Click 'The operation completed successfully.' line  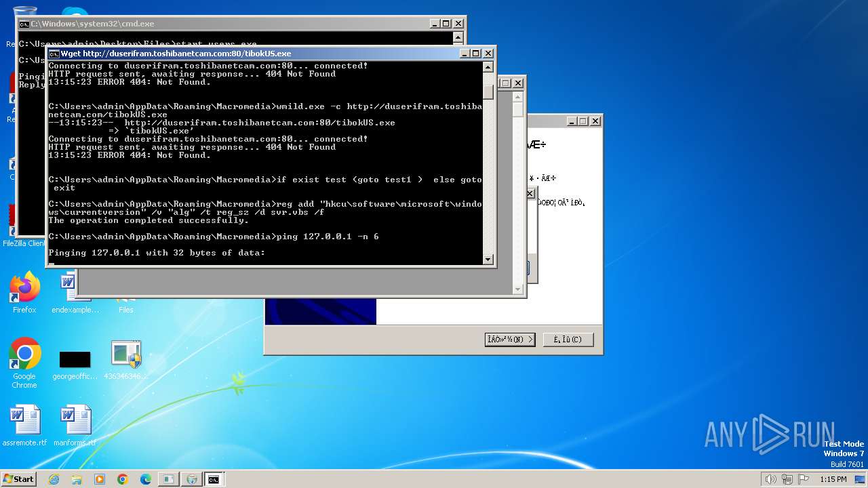pyautogui.click(x=149, y=220)
